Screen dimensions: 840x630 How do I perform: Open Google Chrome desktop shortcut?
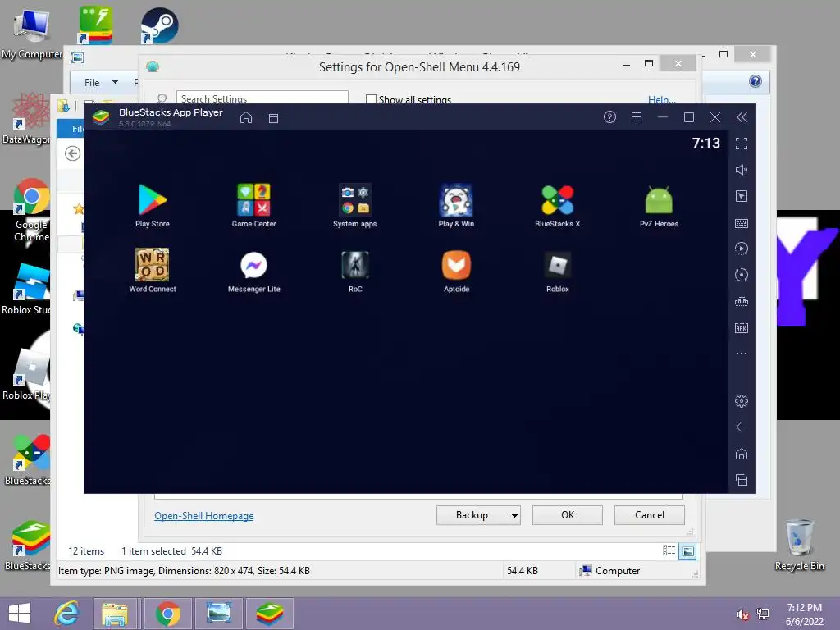point(31,210)
